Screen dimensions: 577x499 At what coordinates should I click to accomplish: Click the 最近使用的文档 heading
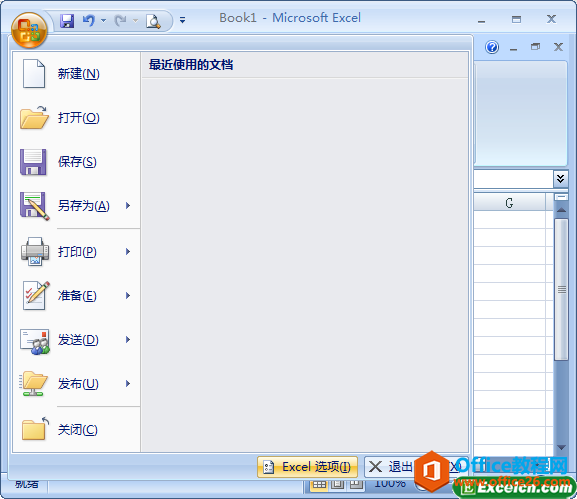[x=191, y=65]
